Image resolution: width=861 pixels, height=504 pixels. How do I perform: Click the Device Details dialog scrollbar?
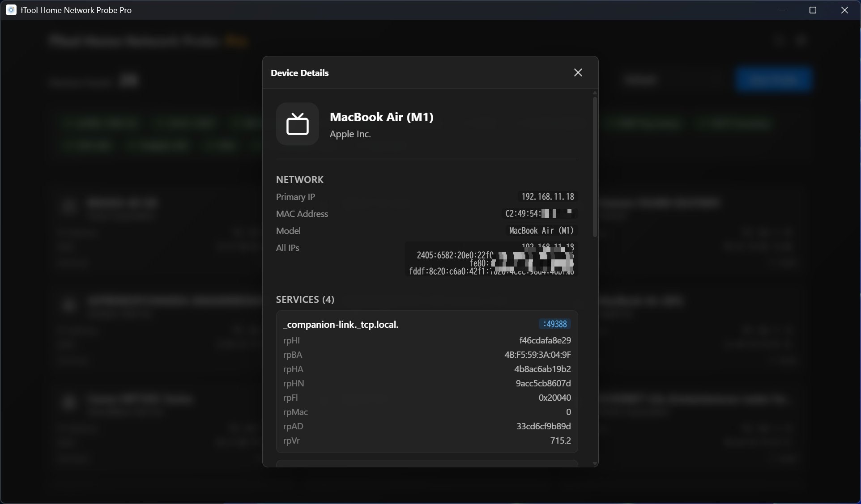(594, 166)
